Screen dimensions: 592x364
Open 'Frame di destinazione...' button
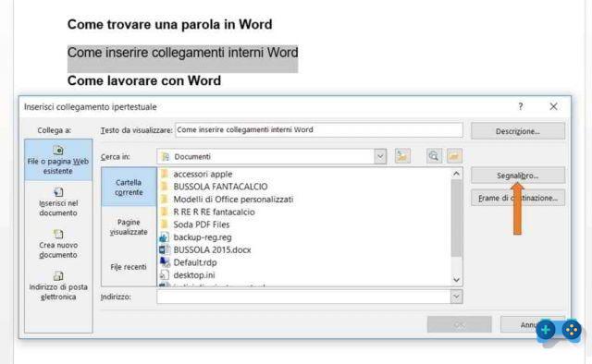point(518,198)
